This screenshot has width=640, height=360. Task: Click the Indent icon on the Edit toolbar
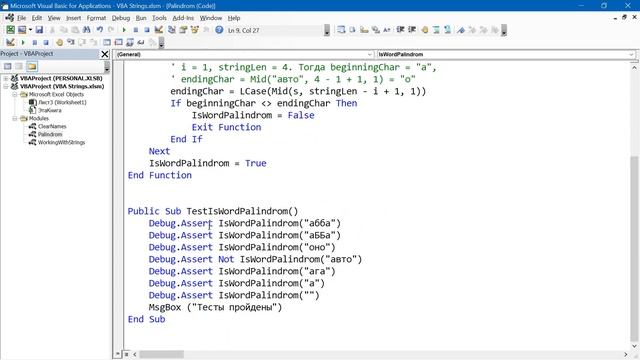pos(400,30)
